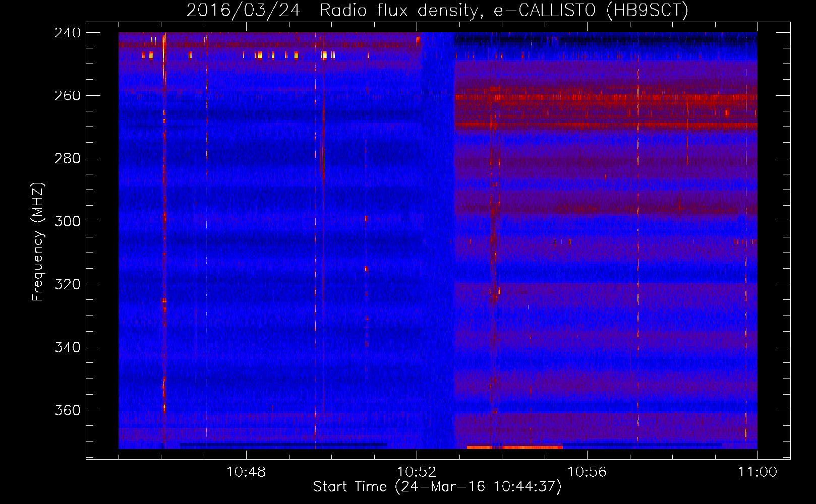Click the 10:52 time tick label
The width and height of the screenshot is (816, 504).
417,472
